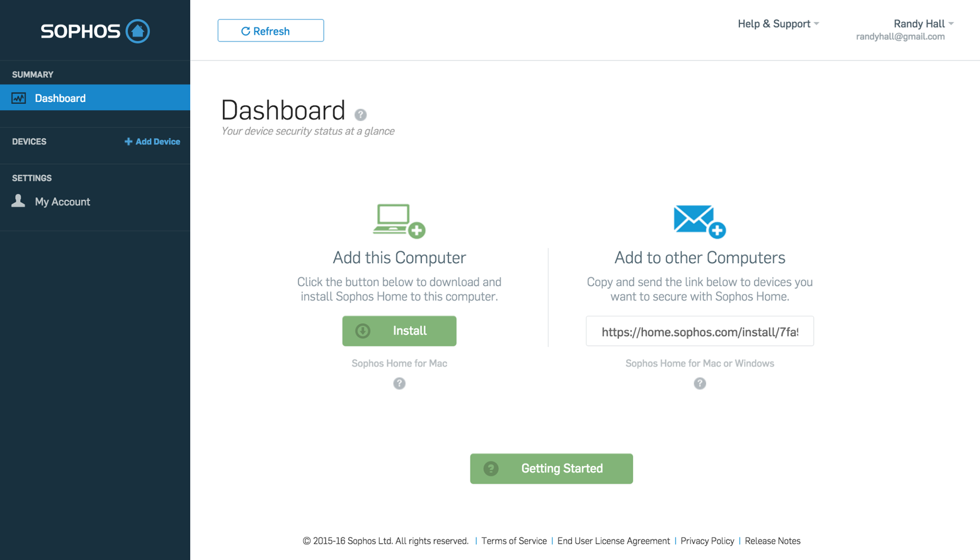Open the Help & Support dropdown
Image resolution: width=980 pixels, height=560 pixels.
click(778, 23)
